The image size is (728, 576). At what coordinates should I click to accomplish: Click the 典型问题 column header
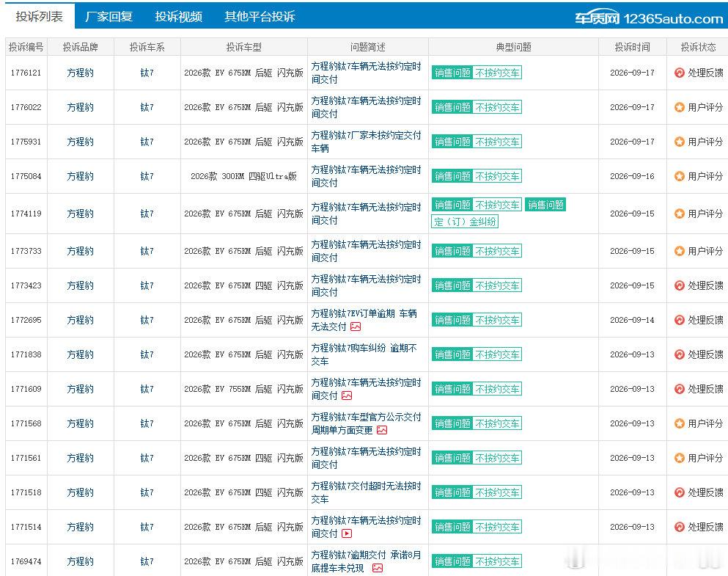click(x=513, y=47)
